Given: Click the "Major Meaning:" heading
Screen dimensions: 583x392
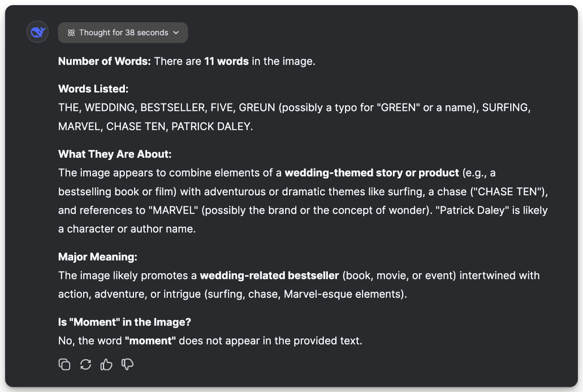Looking at the screenshot, I should tap(98, 257).
